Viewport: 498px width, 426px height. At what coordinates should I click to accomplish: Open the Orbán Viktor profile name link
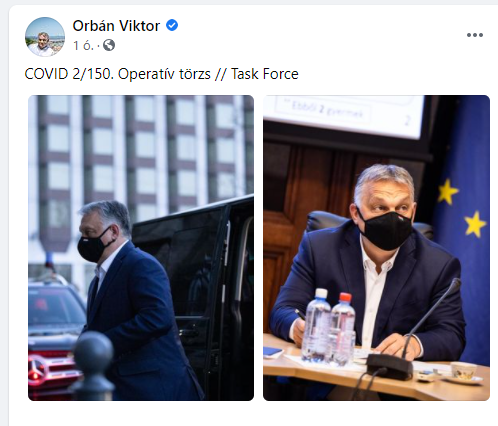(116, 26)
